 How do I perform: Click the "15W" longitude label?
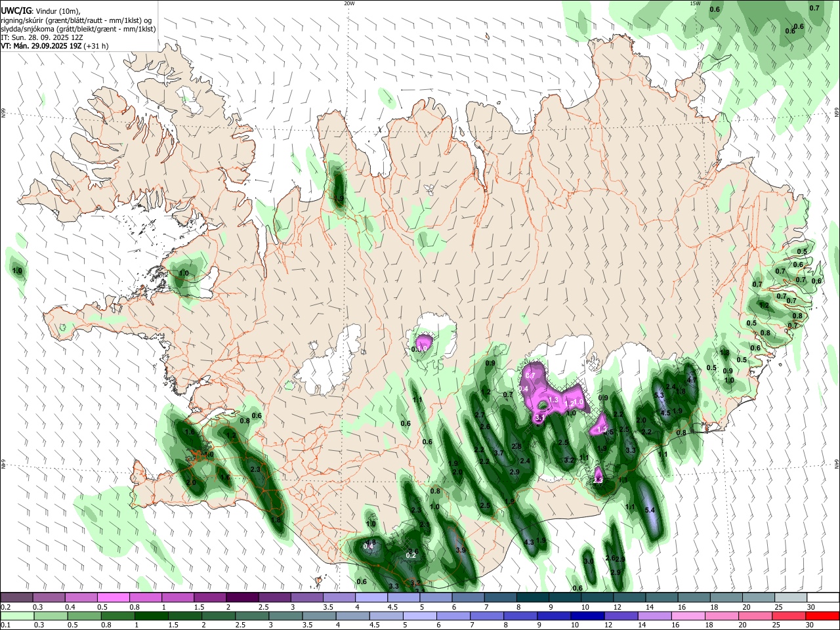click(x=695, y=3)
